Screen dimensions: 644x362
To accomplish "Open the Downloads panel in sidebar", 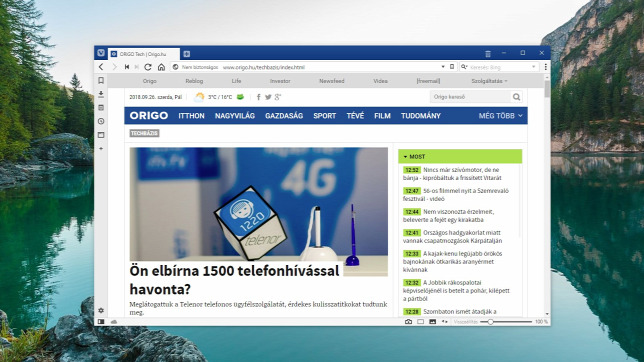I will click(101, 94).
